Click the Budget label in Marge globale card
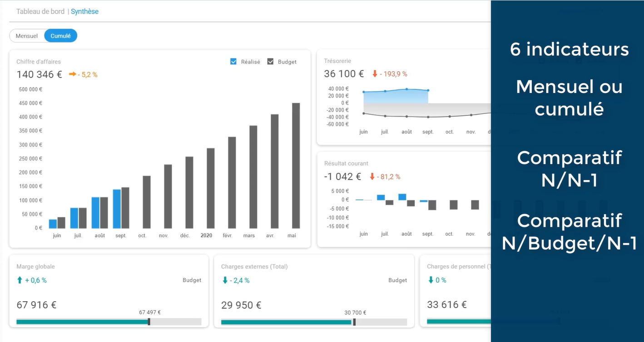This screenshot has width=644, height=342. [192, 280]
